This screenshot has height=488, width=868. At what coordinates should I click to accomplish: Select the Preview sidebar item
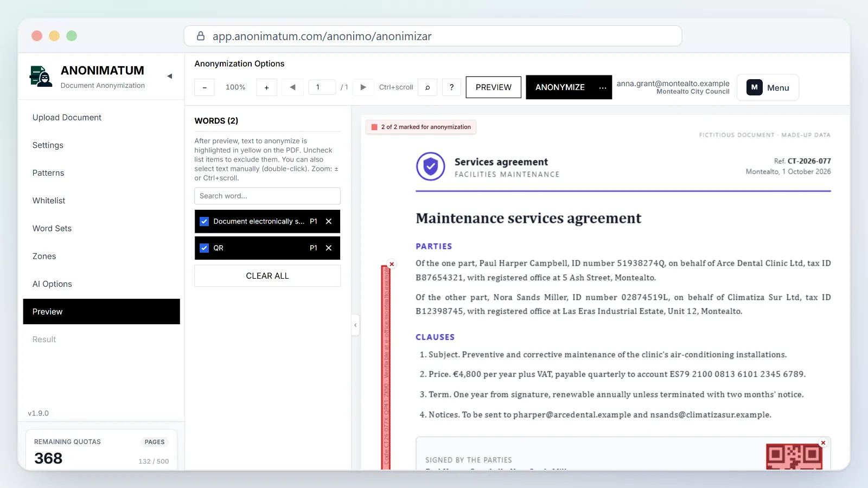tap(101, 311)
